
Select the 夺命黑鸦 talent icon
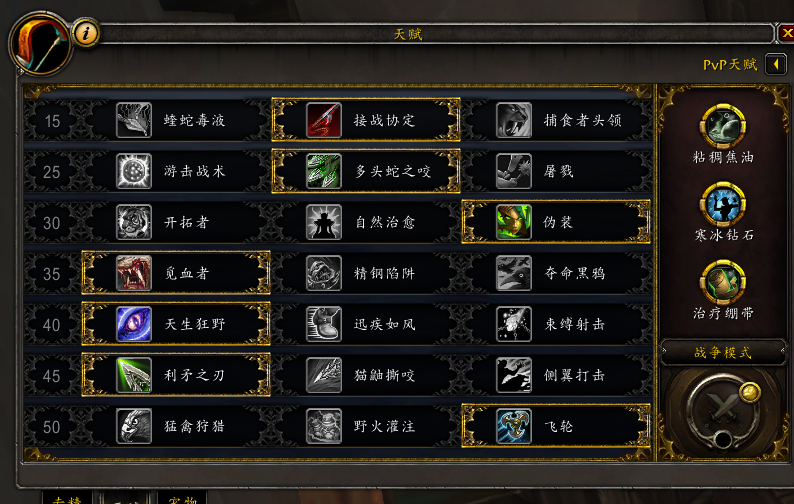click(x=514, y=274)
